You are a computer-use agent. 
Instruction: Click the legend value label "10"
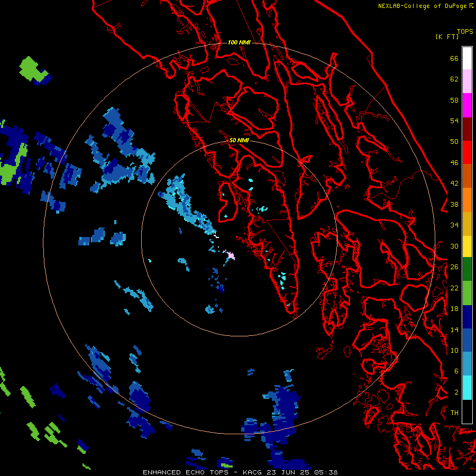pyautogui.click(x=454, y=351)
